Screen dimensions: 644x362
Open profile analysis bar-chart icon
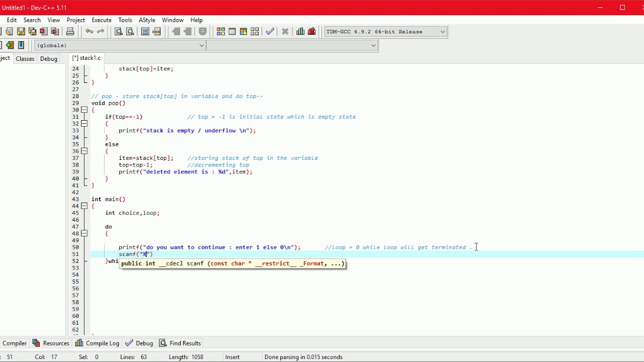coord(300,32)
